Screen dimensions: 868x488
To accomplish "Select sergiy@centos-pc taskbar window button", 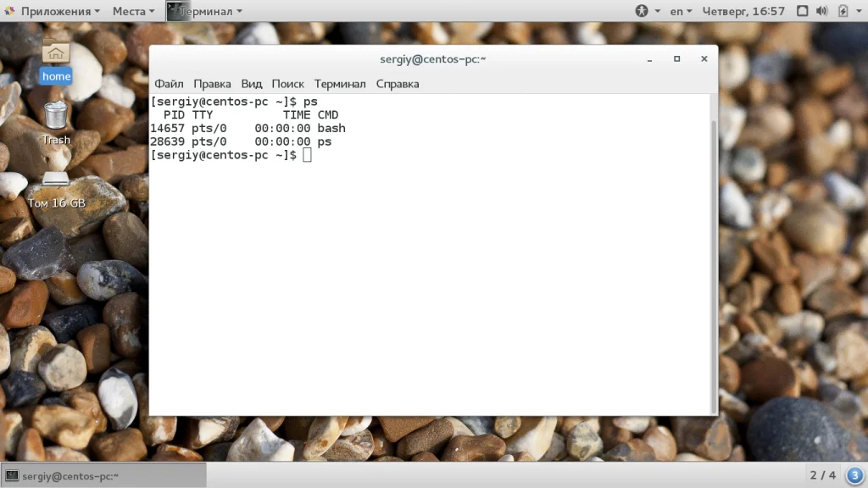I will (103, 475).
